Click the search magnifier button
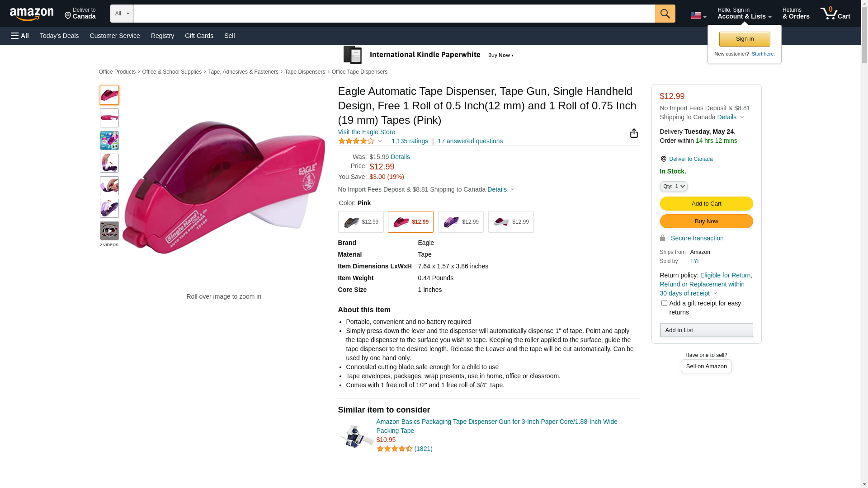The width and height of the screenshot is (868, 488). point(665,14)
